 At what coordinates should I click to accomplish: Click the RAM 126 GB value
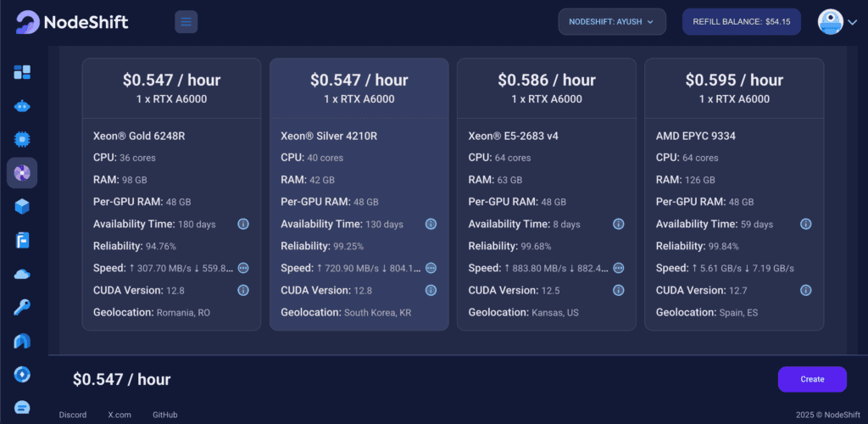point(701,180)
